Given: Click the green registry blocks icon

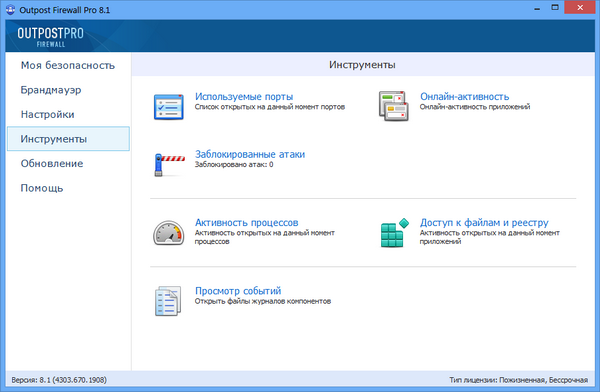Looking at the screenshot, I should [x=394, y=233].
